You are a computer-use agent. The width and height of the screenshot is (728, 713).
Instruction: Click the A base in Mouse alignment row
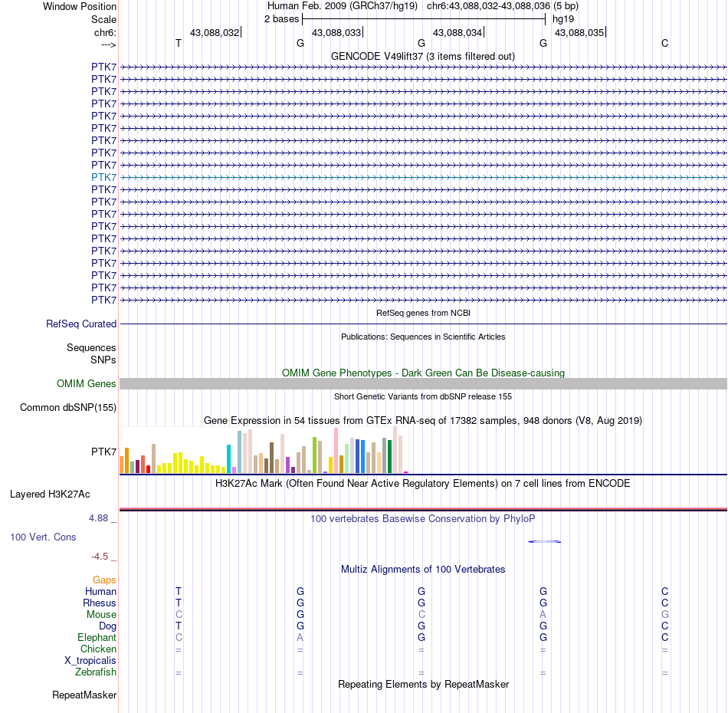(543, 615)
